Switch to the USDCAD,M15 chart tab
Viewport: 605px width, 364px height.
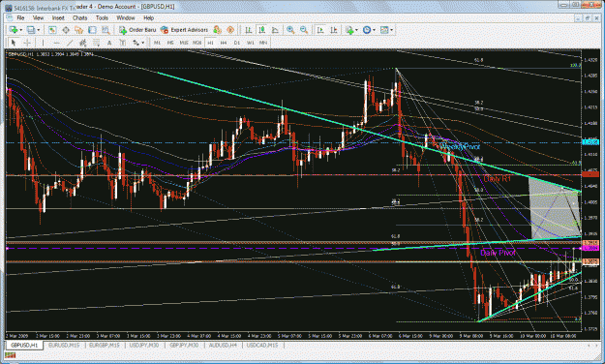[x=262, y=345]
